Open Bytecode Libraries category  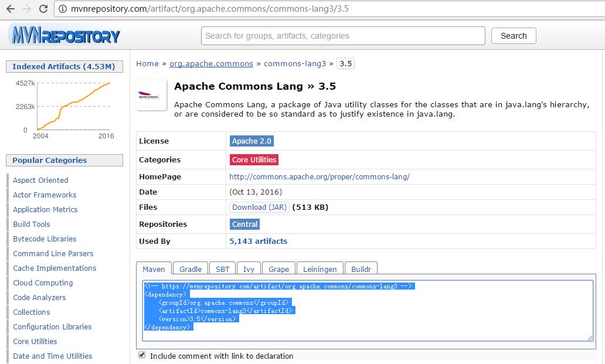pos(45,239)
